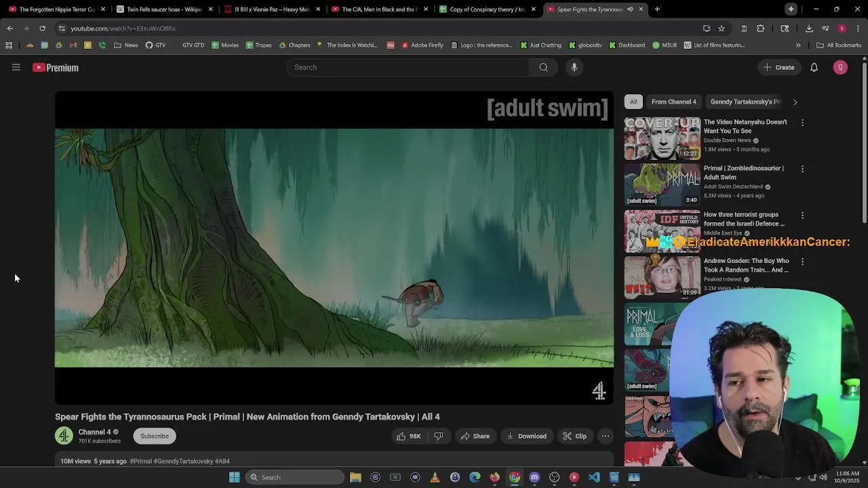Open the Dashboard bookmark
Viewport: 868px width, 488px height.
(627, 45)
